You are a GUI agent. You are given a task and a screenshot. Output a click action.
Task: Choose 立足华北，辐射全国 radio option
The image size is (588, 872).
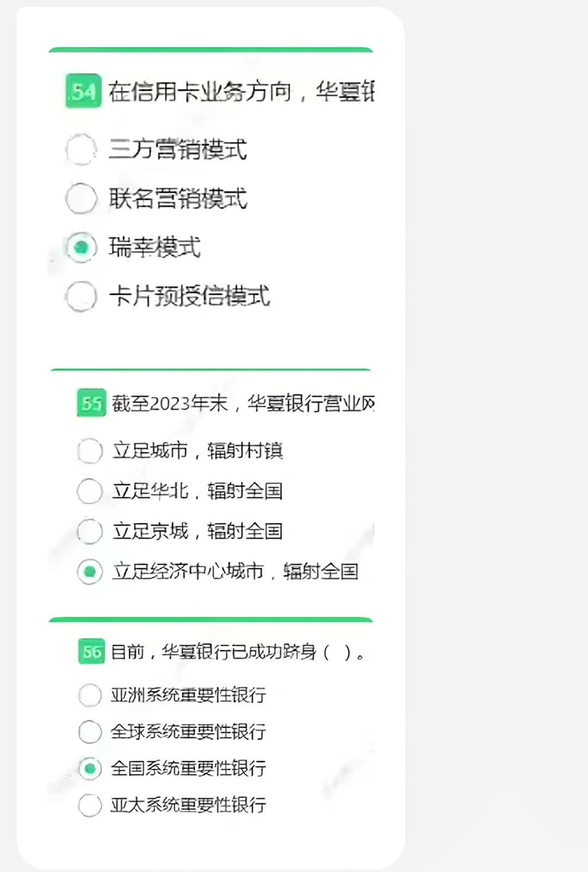(90, 491)
